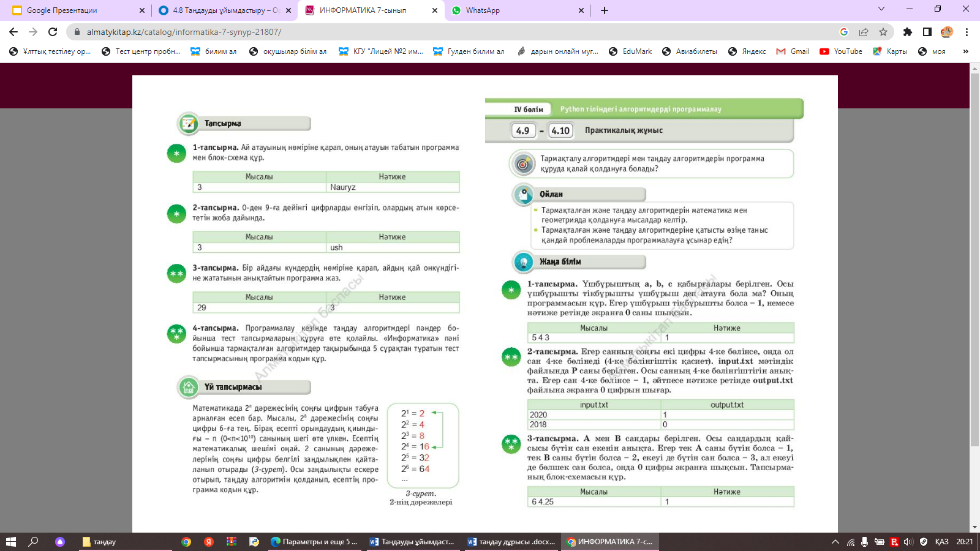Open the Яндекс bookmark
Image resolution: width=980 pixels, height=551 pixels.
coord(747,51)
